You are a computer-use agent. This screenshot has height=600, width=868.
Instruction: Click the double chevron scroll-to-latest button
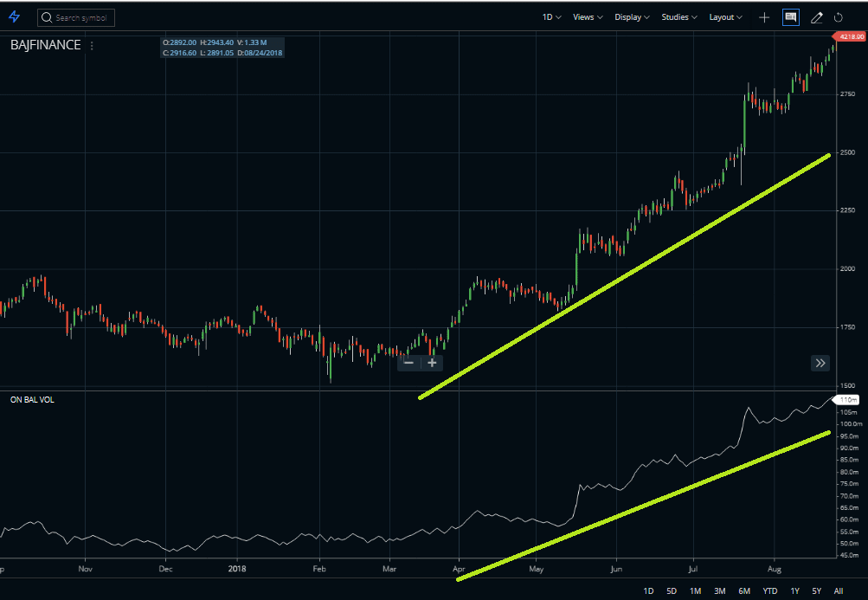820,363
